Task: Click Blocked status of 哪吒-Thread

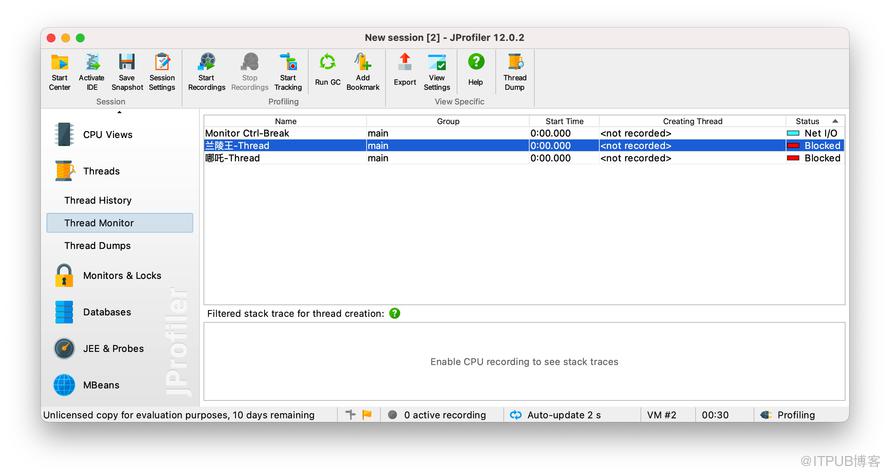Action: [x=813, y=158]
